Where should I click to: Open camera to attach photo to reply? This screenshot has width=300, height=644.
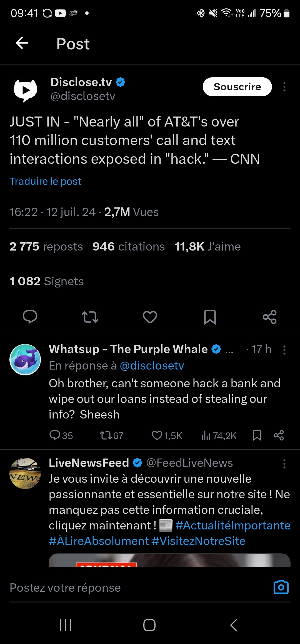(x=281, y=587)
